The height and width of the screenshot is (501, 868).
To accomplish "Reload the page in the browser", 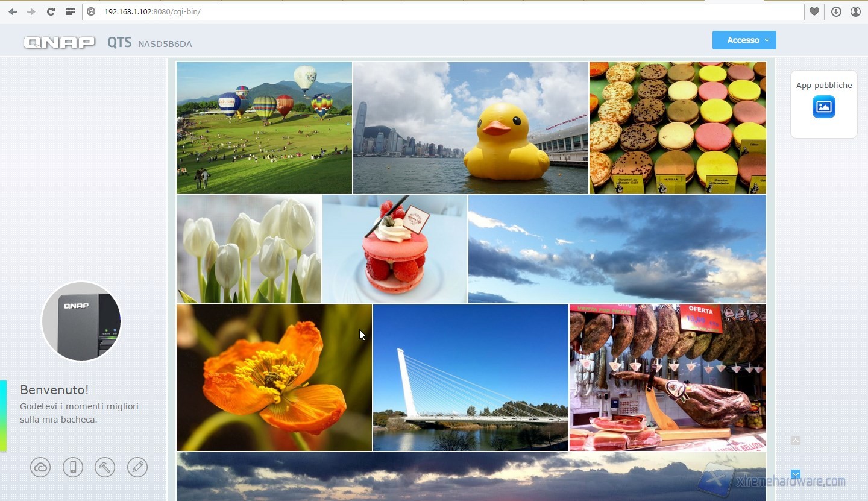I will tap(51, 11).
